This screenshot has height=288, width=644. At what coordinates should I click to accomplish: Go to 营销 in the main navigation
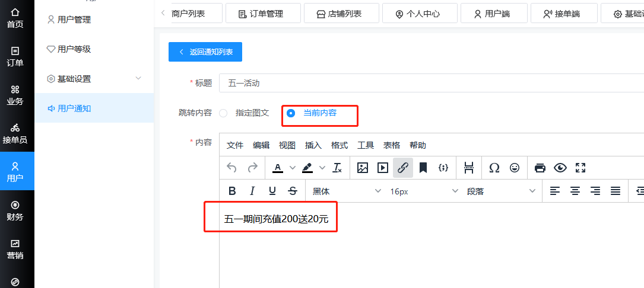(x=15, y=249)
